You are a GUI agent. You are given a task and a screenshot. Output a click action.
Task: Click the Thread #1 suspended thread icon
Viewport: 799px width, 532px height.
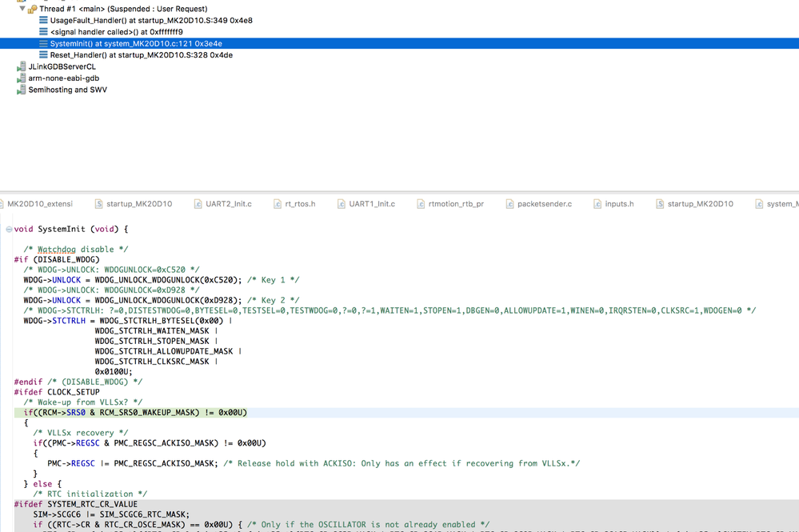[32, 9]
